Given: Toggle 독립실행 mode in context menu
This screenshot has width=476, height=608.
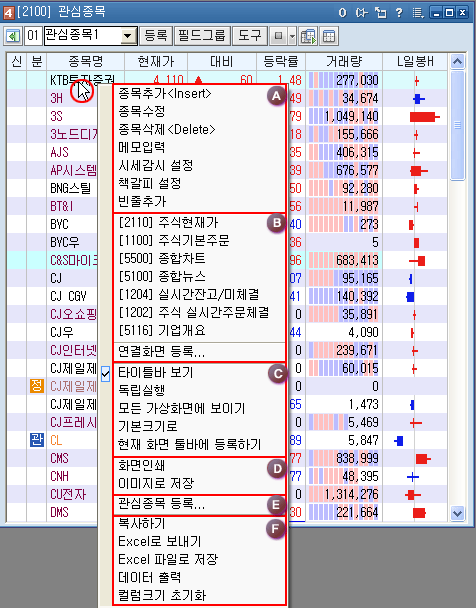Looking at the screenshot, I should coord(142,390).
